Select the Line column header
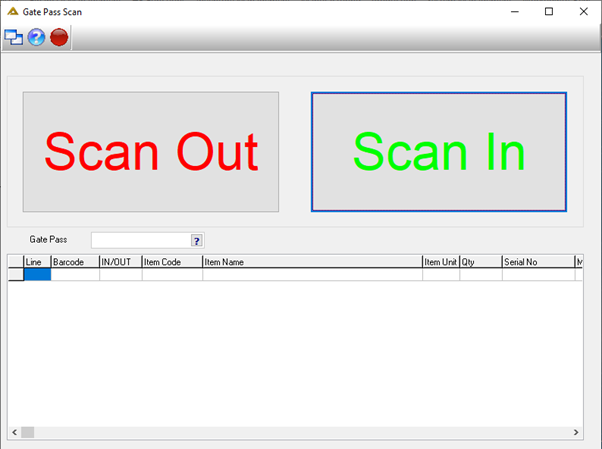This screenshot has width=602, height=449. click(x=37, y=262)
